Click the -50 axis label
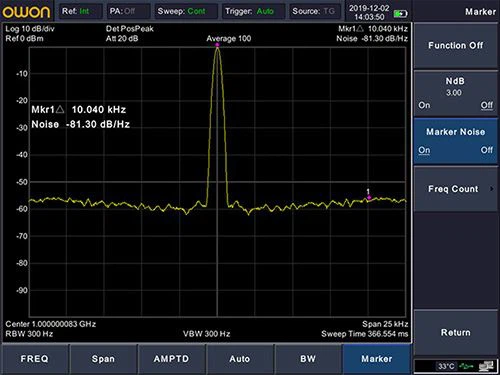This screenshot has height=375, width=500. (22, 182)
